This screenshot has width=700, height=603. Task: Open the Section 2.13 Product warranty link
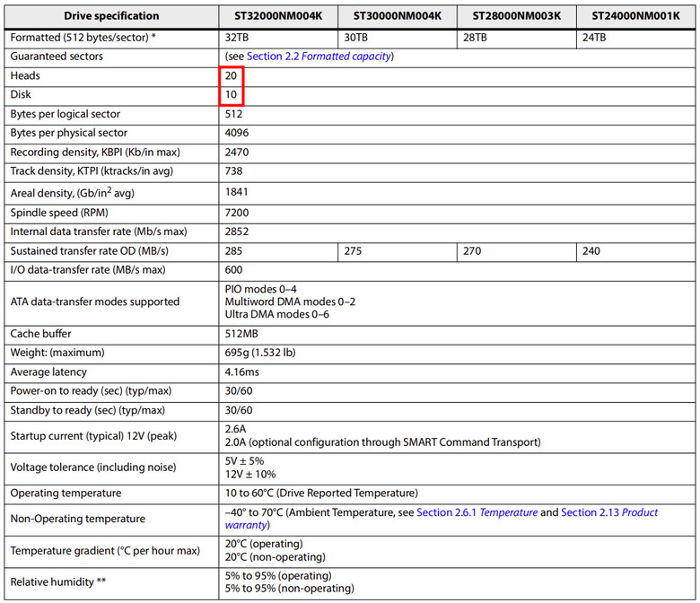tap(609, 512)
